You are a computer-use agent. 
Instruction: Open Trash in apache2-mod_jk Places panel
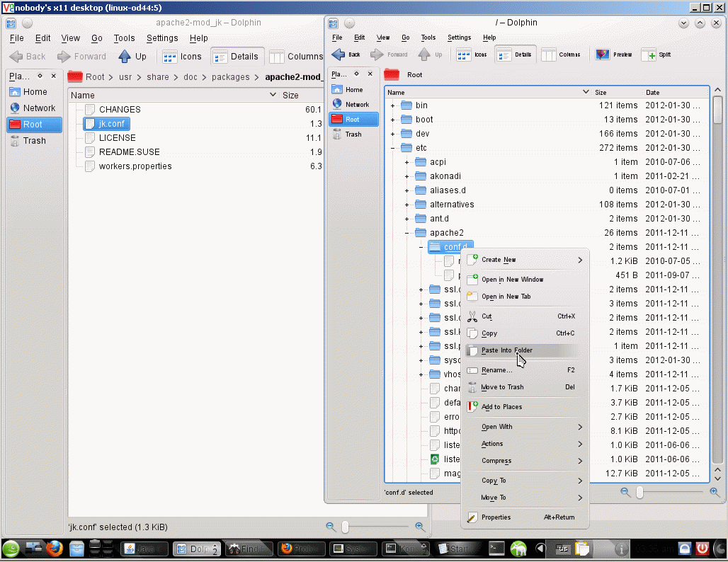[34, 141]
